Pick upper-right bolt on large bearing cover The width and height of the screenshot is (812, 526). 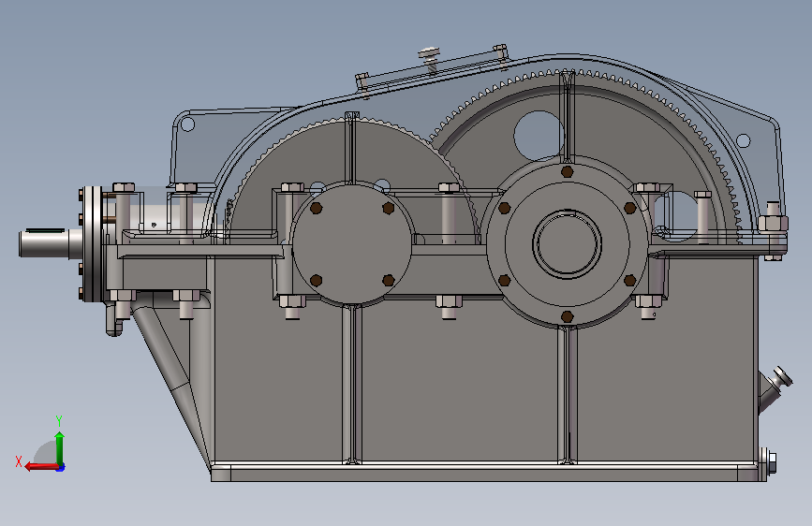click(x=629, y=208)
